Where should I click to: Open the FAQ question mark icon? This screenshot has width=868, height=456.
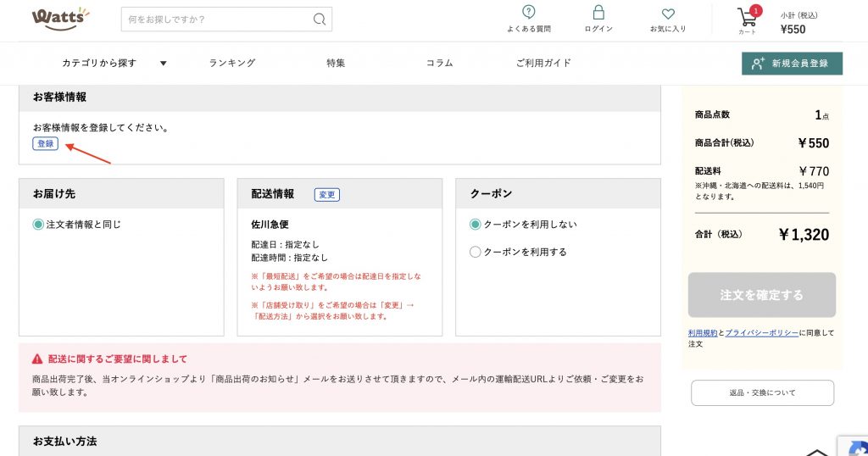(x=529, y=13)
